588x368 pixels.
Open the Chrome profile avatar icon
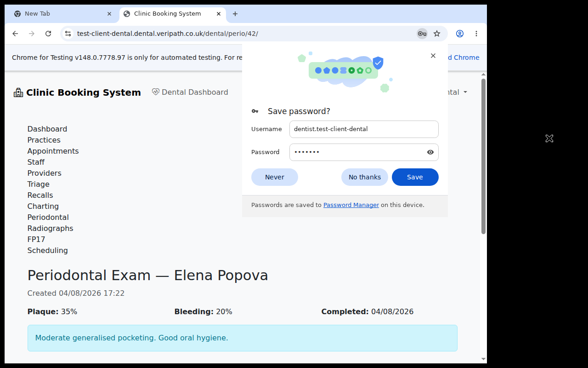pyautogui.click(x=460, y=34)
